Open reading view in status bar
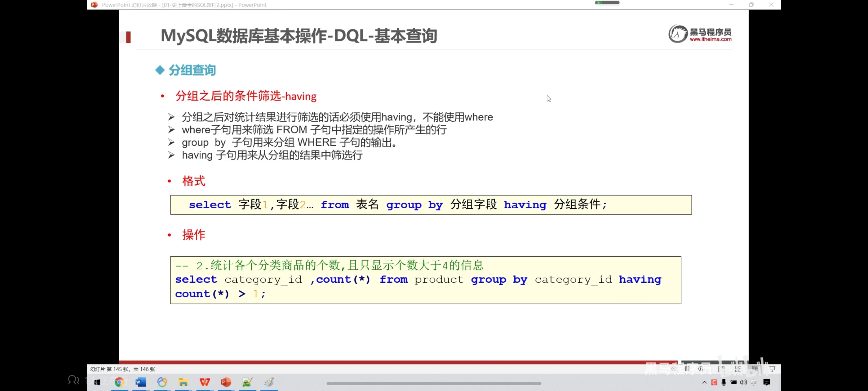This screenshot has width=868, height=391. pos(755,369)
